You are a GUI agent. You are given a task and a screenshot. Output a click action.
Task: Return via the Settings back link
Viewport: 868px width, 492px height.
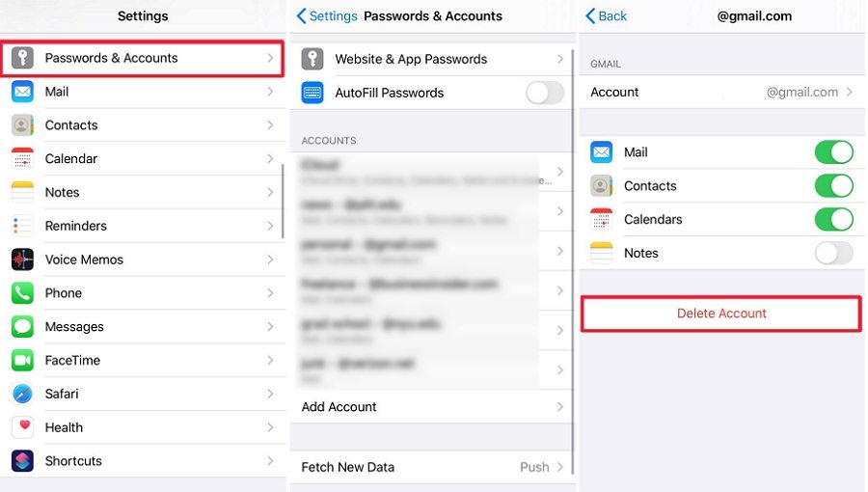327,16
